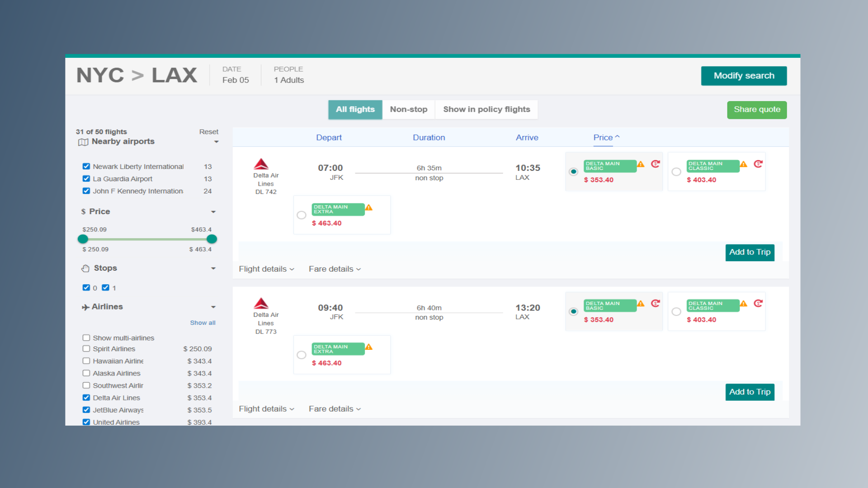This screenshot has width=868, height=488.
Task: Uncheck the Newark Liberty International checkbox
Action: coord(86,166)
